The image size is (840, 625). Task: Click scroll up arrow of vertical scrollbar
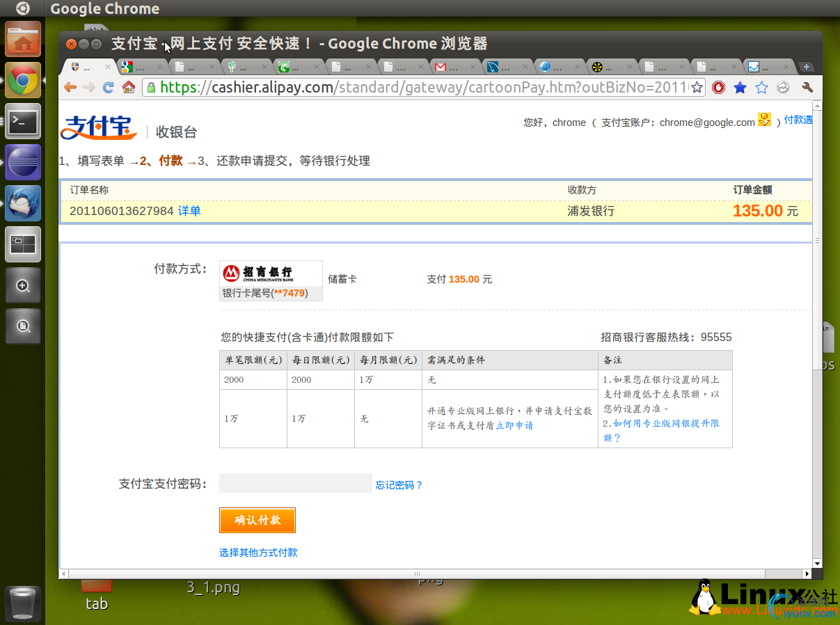(x=817, y=105)
